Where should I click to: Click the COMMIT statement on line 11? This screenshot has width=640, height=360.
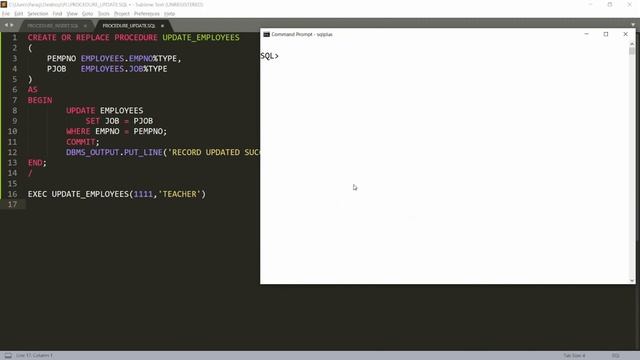click(x=80, y=142)
